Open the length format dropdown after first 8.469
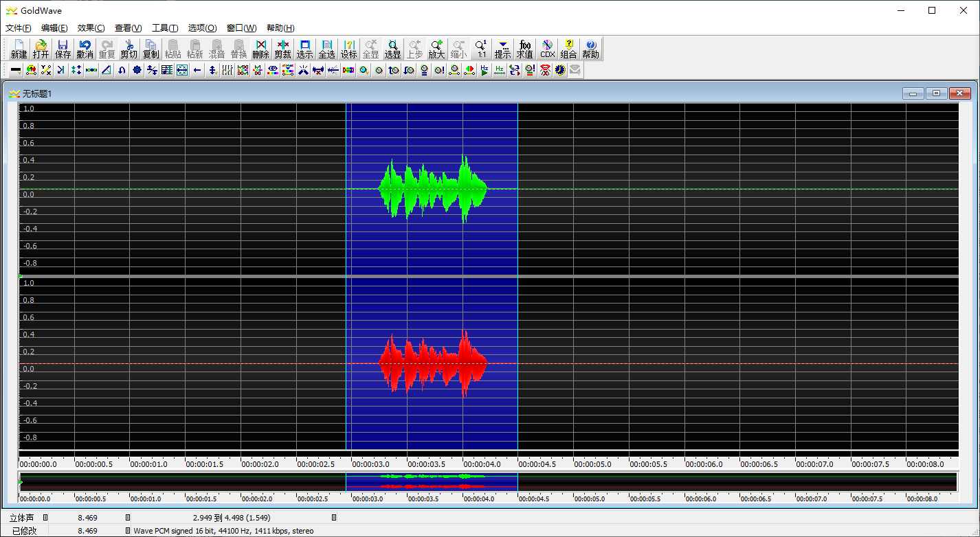Image resolution: width=980 pixels, height=537 pixels. [x=127, y=517]
